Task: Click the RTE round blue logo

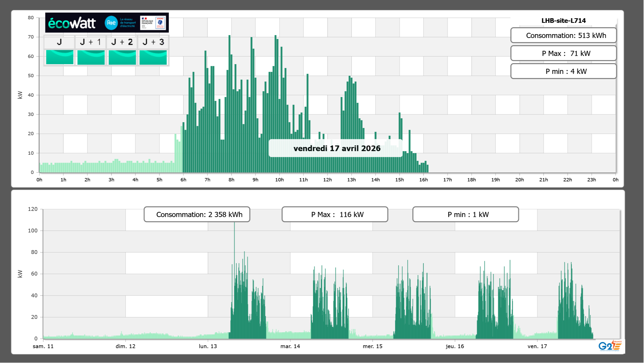Action: (x=111, y=23)
